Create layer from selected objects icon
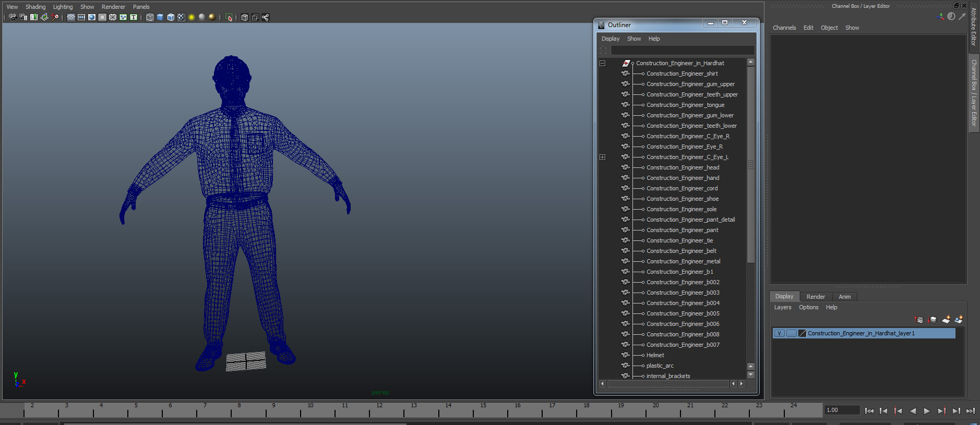The height and width of the screenshot is (425, 980). click(x=959, y=320)
